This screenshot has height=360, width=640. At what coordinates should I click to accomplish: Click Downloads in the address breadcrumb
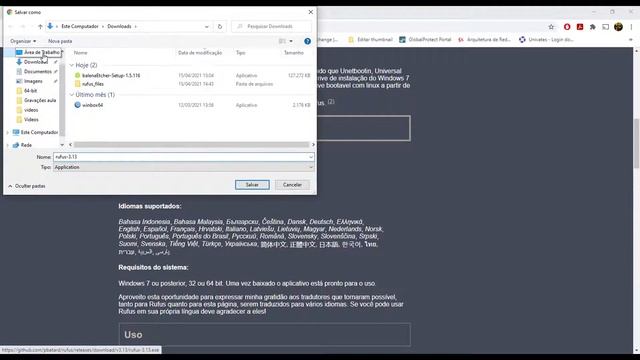(119, 27)
